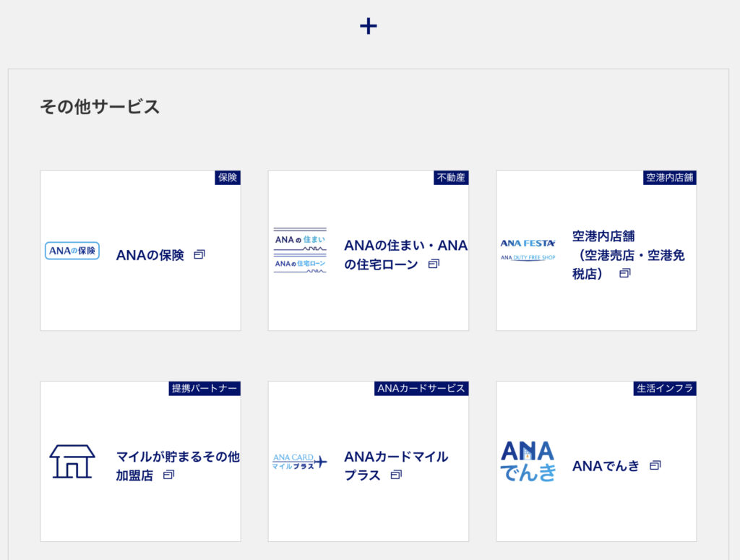The height and width of the screenshot is (560, 740).
Task: Select the 生活インフラ category tag
Action: 665,388
